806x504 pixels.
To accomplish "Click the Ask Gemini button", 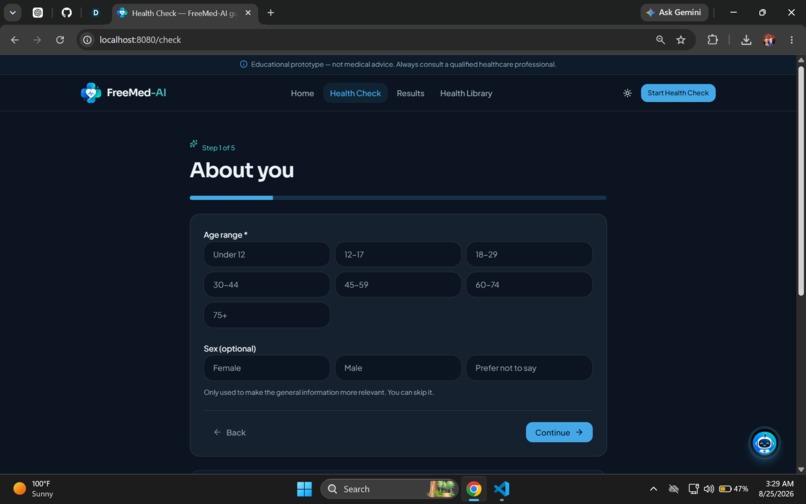I will [674, 12].
